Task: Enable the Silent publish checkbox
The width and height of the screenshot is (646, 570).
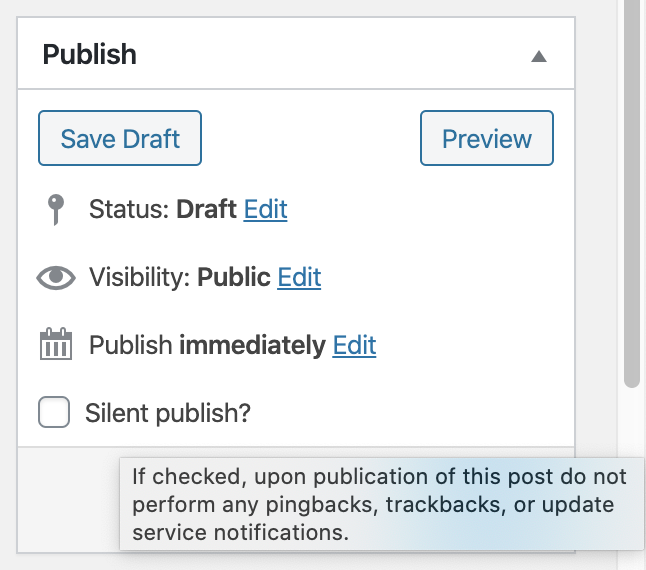Action: pyautogui.click(x=54, y=412)
